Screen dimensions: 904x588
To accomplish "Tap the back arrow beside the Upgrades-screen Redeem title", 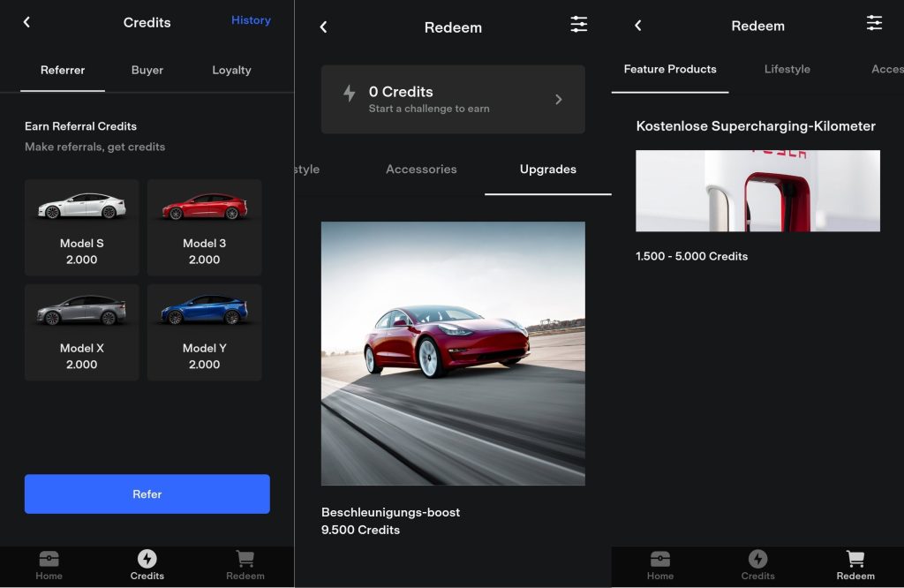I will [323, 27].
